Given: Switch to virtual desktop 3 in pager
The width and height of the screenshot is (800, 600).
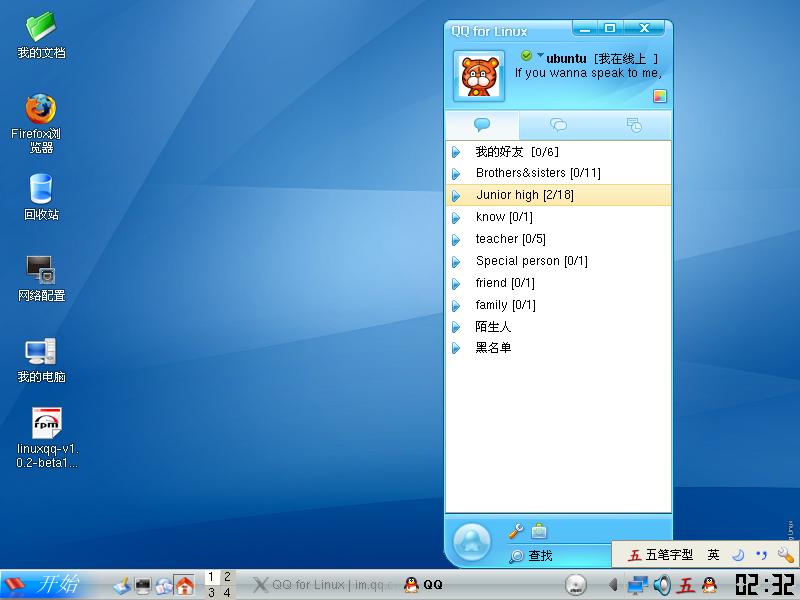Looking at the screenshot, I should tap(211, 592).
